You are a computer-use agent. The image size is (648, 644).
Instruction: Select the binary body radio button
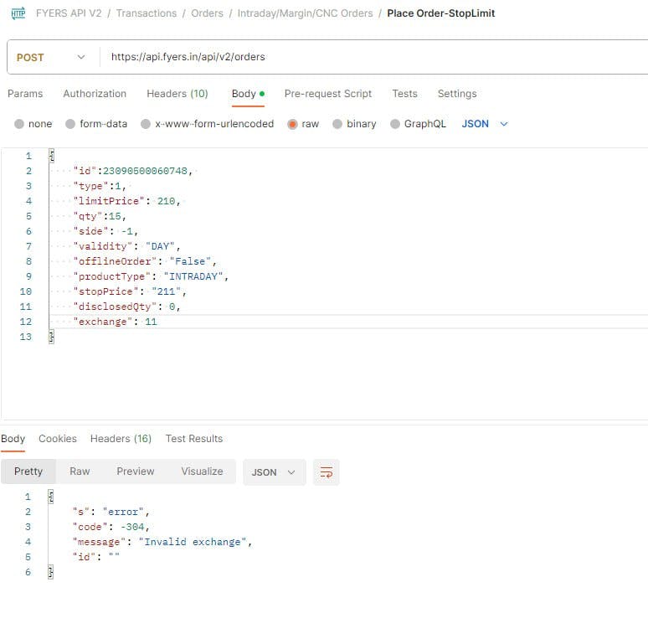[x=337, y=124]
